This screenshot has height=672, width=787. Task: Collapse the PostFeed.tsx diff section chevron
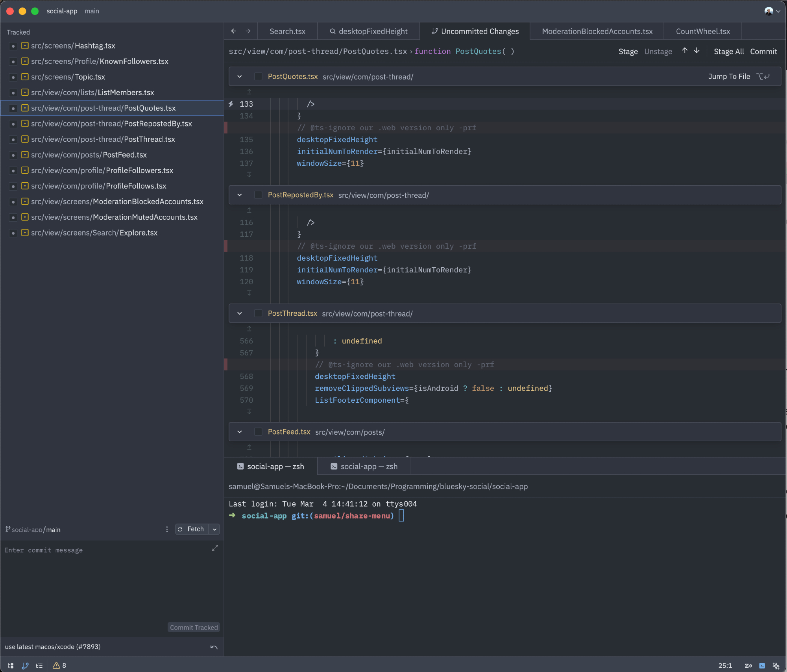(x=239, y=432)
